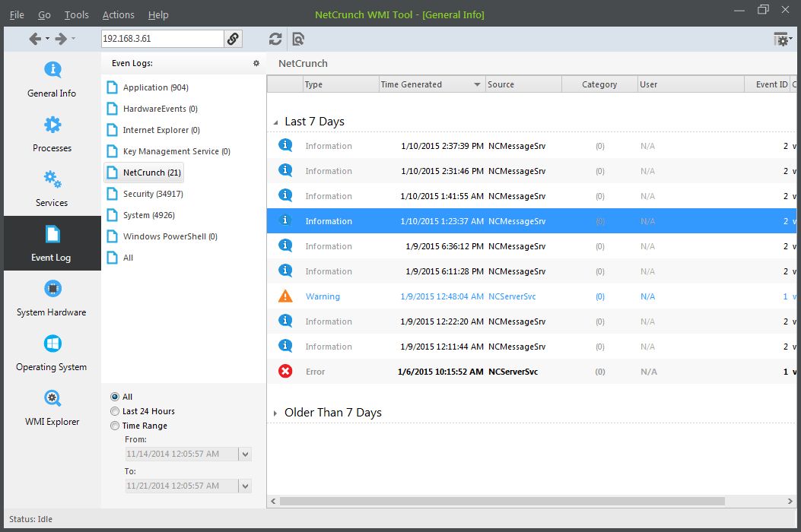The width and height of the screenshot is (801, 532).
Task: Expand the Older Than 7 Days group
Action: pyautogui.click(x=275, y=412)
